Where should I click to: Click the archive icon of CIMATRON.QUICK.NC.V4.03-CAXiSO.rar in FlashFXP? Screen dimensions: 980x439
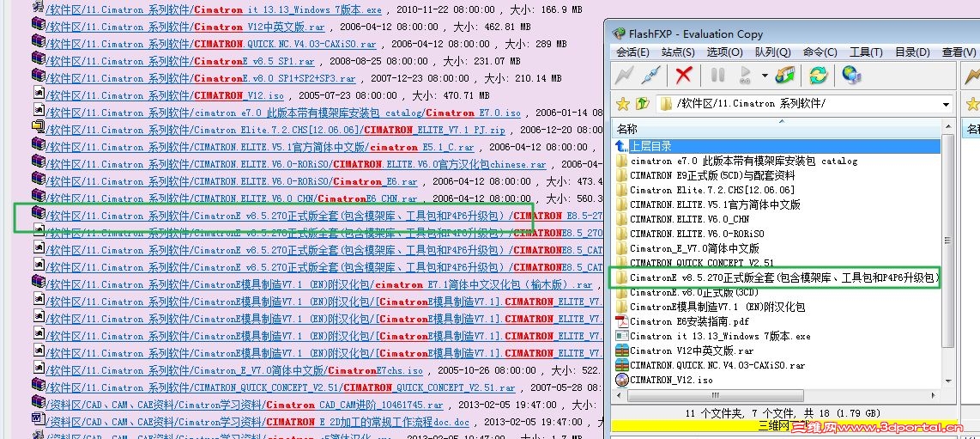[x=621, y=365]
